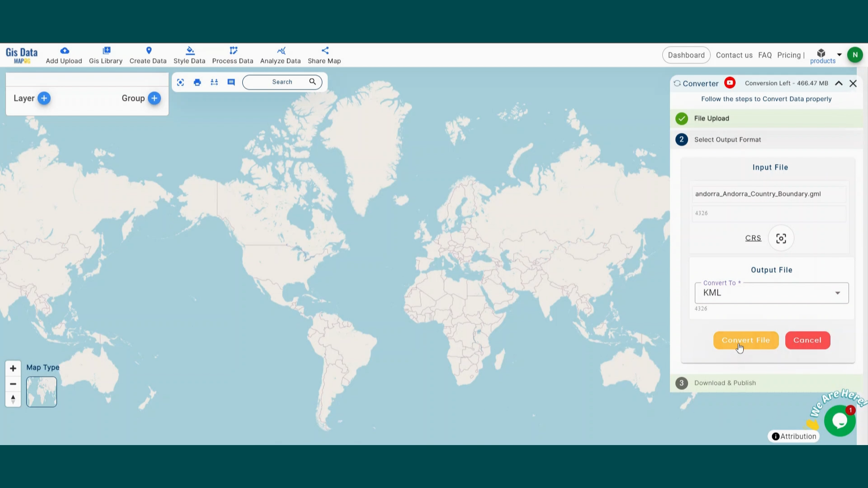The image size is (868, 488).
Task: Open the Print map tool
Action: coord(197,82)
